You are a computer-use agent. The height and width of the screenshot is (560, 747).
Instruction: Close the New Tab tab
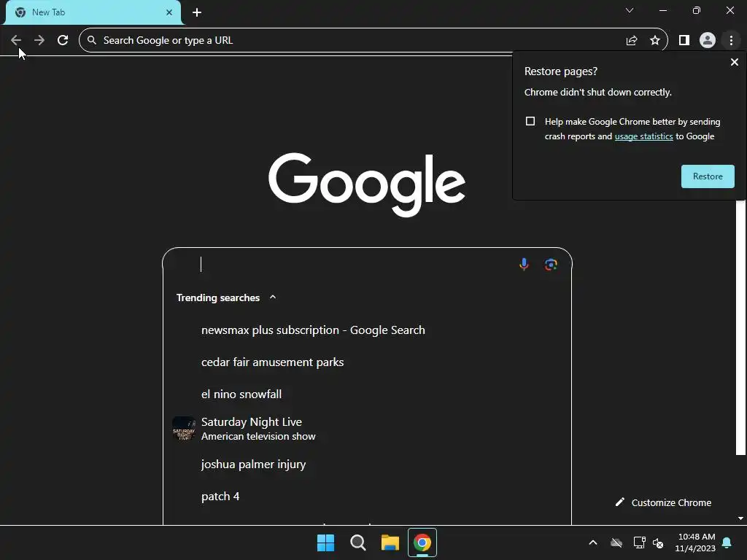coord(169,12)
